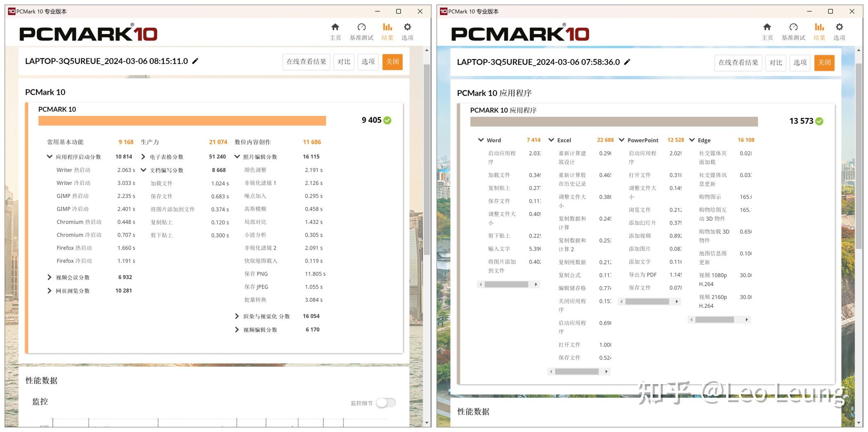
Task: Click 在线查看结果 in left window
Action: (x=307, y=62)
